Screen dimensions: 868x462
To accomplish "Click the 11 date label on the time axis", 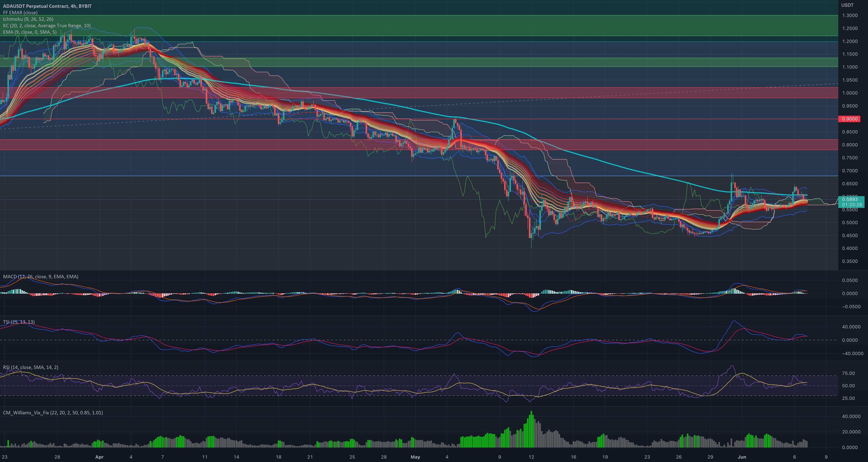I will click(x=205, y=457).
